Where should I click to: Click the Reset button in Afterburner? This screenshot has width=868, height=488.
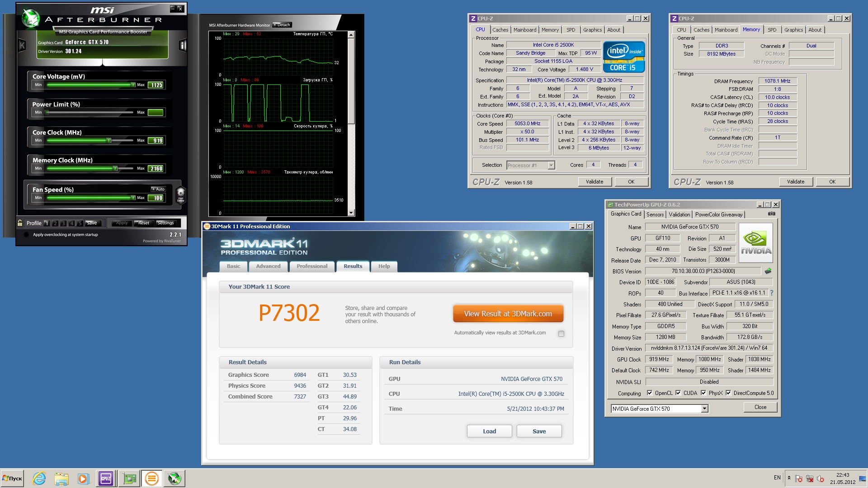pyautogui.click(x=143, y=223)
